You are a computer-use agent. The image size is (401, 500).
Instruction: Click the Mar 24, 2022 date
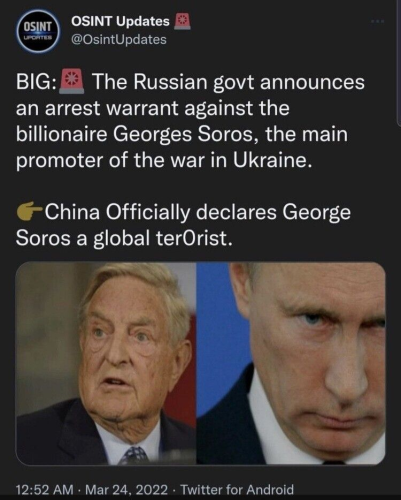[126, 490]
